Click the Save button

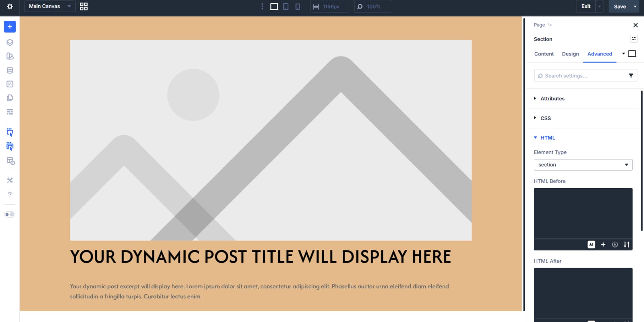tap(620, 6)
